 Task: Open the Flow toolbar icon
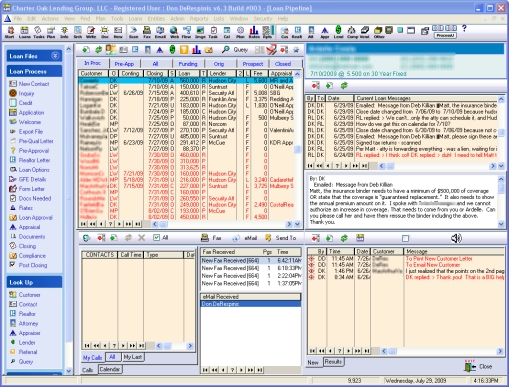(187, 32)
